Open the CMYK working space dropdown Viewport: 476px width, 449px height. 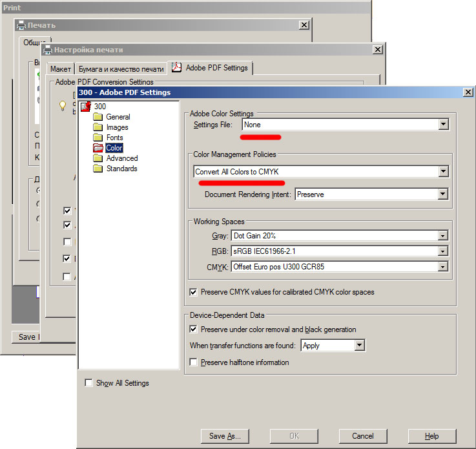[x=443, y=267]
